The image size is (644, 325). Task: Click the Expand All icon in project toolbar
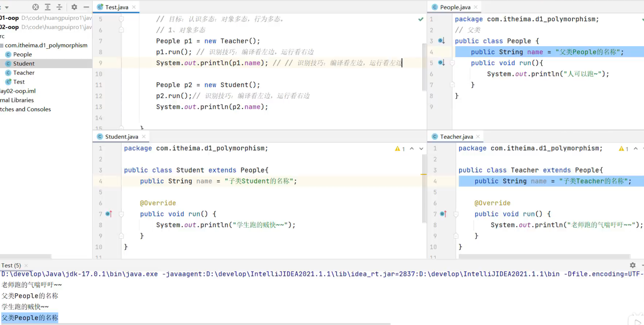48,7
